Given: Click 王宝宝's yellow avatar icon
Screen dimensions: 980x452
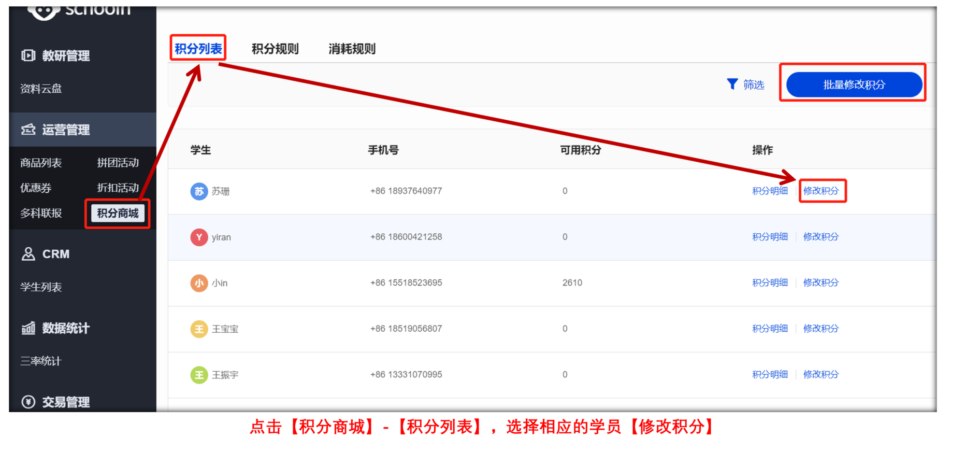Looking at the screenshot, I should (x=199, y=329).
